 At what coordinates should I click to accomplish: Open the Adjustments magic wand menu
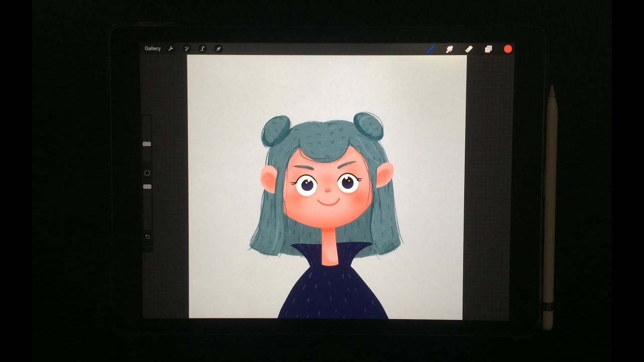[186, 49]
